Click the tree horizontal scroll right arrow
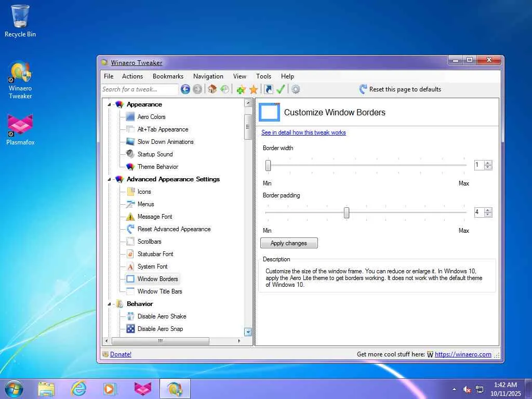The height and width of the screenshot is (399, 532). [239, 341]
